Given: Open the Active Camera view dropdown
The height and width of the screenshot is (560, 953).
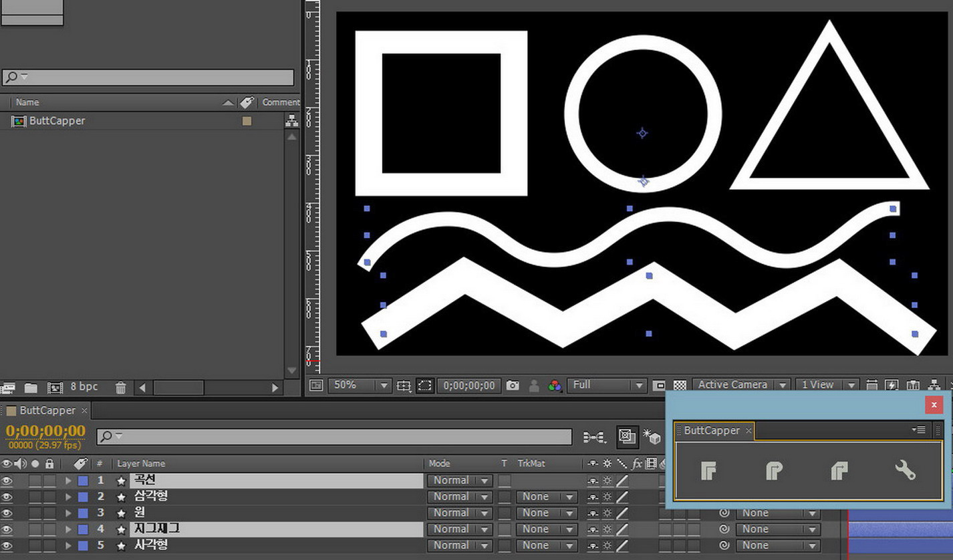Looking at the screenshot, I should click(x=741, y=385).
